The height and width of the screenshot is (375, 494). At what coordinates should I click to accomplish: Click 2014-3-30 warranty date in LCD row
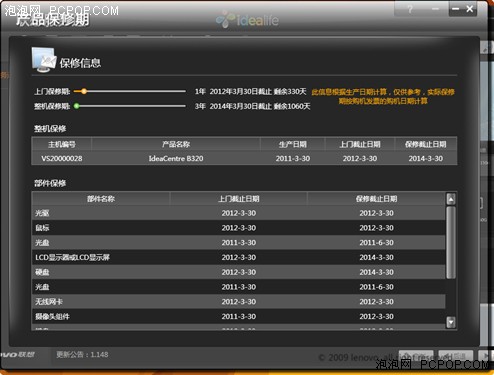[x=376, y=257]
